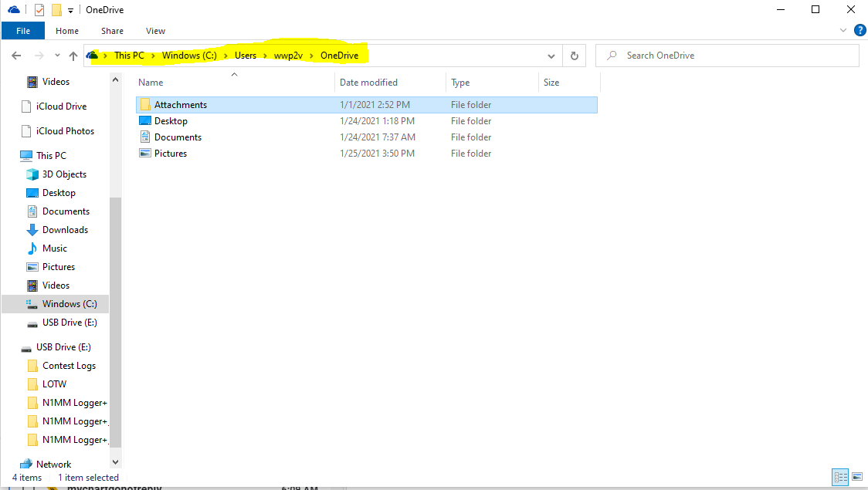Viewport: 868px width, 490px height.
Task: Click the refresh button in the address bar
Action: click(x=573, y=55)
